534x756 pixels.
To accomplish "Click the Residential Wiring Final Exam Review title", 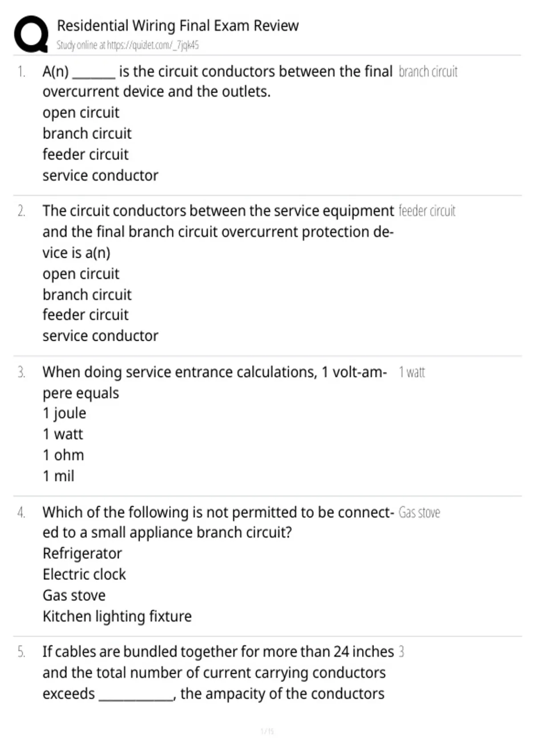I will click(178, 26).
